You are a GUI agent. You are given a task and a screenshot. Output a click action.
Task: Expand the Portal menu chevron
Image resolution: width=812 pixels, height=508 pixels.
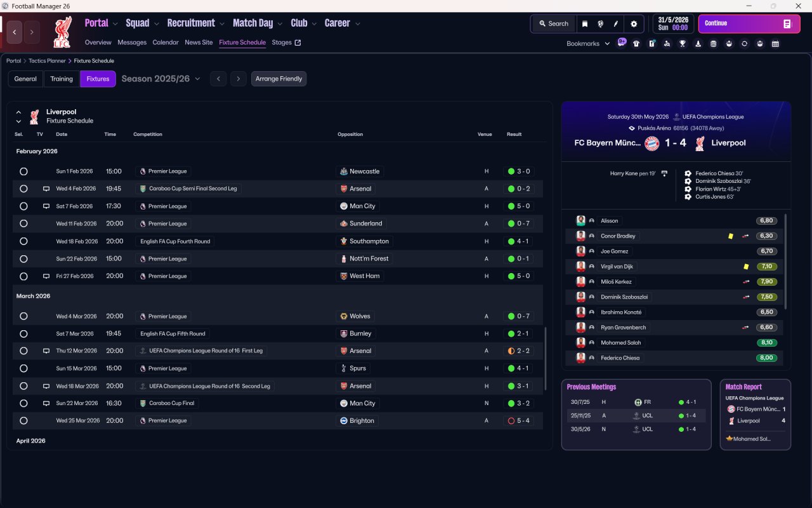tap(115, 24)
